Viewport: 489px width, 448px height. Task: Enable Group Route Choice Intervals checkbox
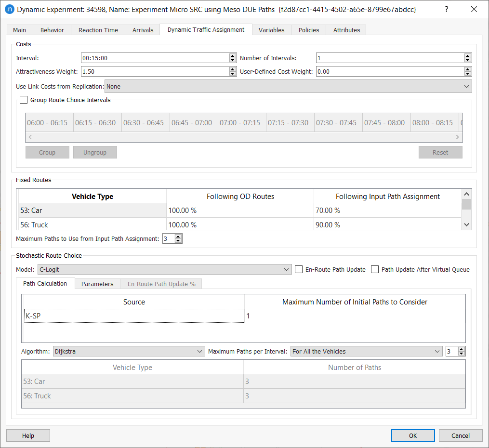click(24, 100)
